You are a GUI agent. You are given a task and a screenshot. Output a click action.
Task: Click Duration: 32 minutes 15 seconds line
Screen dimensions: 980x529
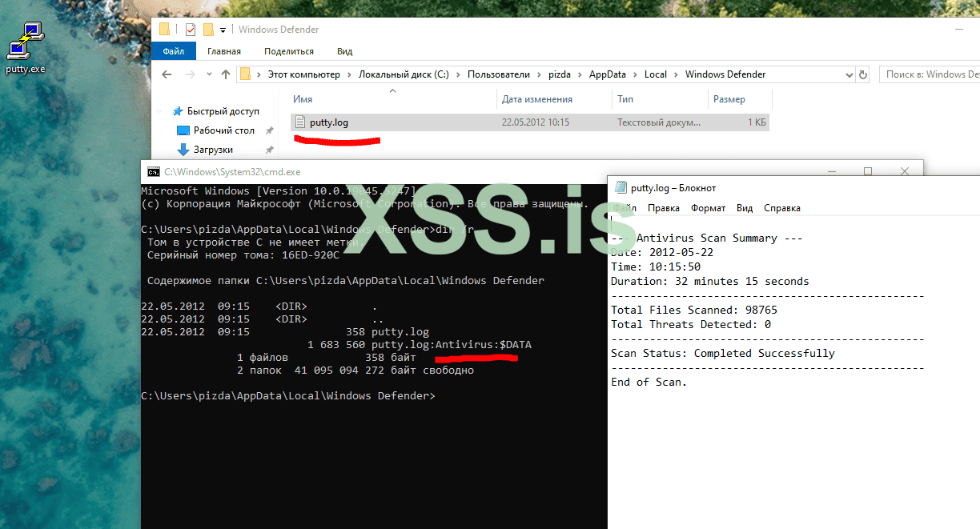click(x=710, y=281)
